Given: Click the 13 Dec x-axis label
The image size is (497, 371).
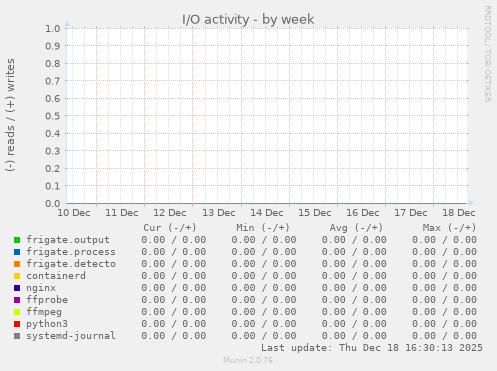Looking at the screenshot, I should coord(219,213).
